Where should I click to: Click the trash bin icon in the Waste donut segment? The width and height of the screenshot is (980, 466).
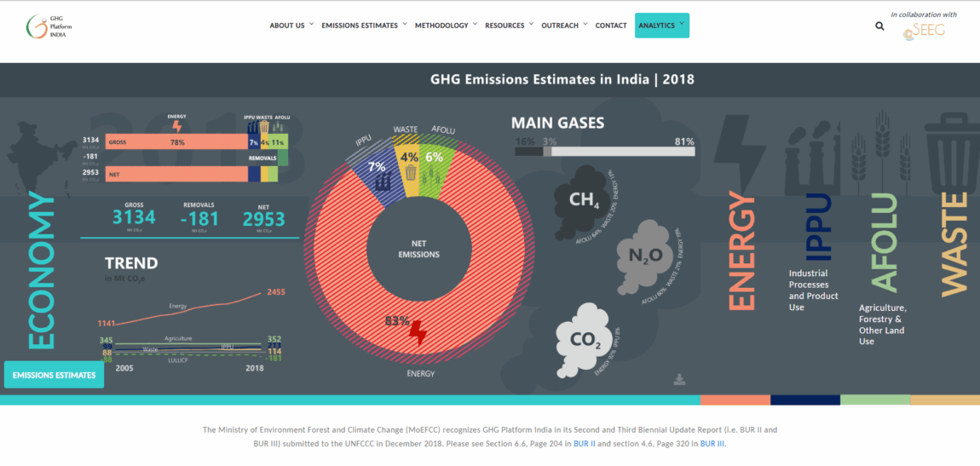411,173
